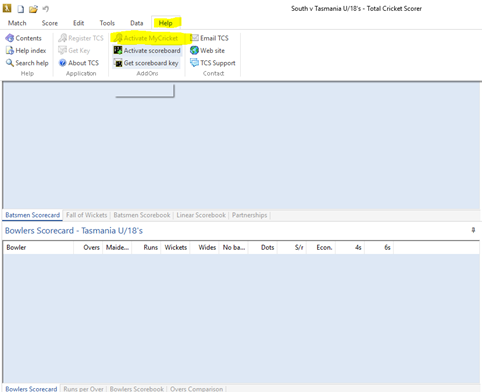Click the Runs column header

tap(146, 247)
